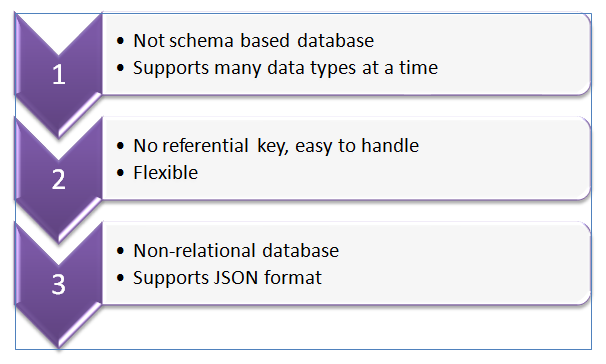Screen dimensions: 606x364
Task: Select the number 1 label
Action: click(x=59, y=75)
